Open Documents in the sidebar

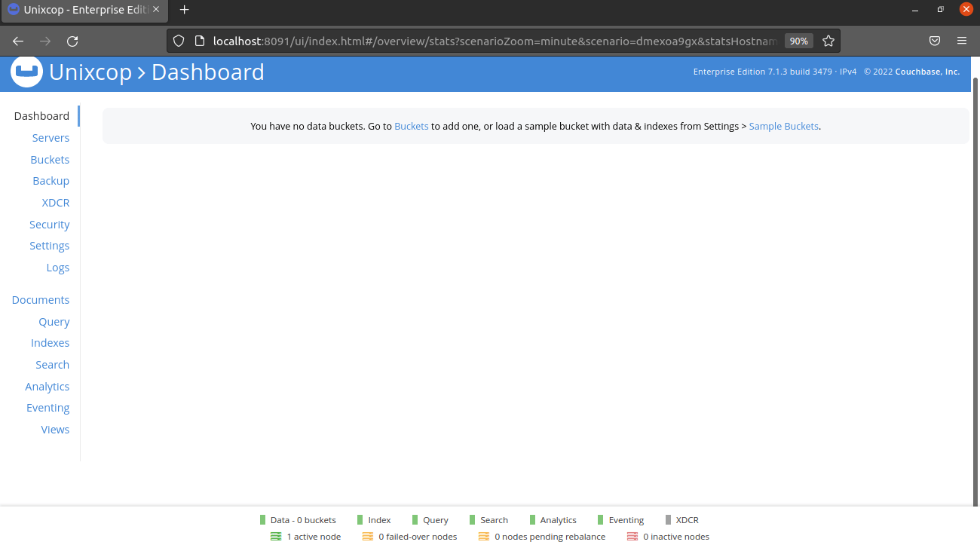point(41,300)
